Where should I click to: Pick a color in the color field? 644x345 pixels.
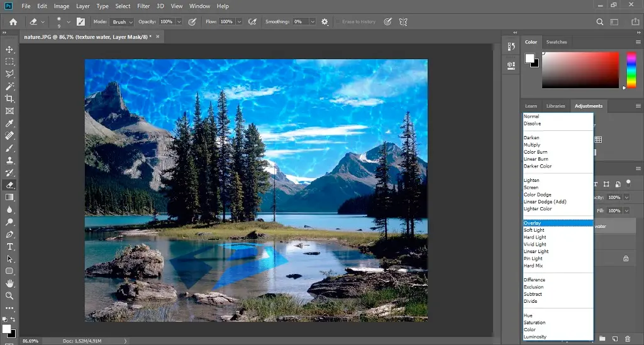pos(580,70)
